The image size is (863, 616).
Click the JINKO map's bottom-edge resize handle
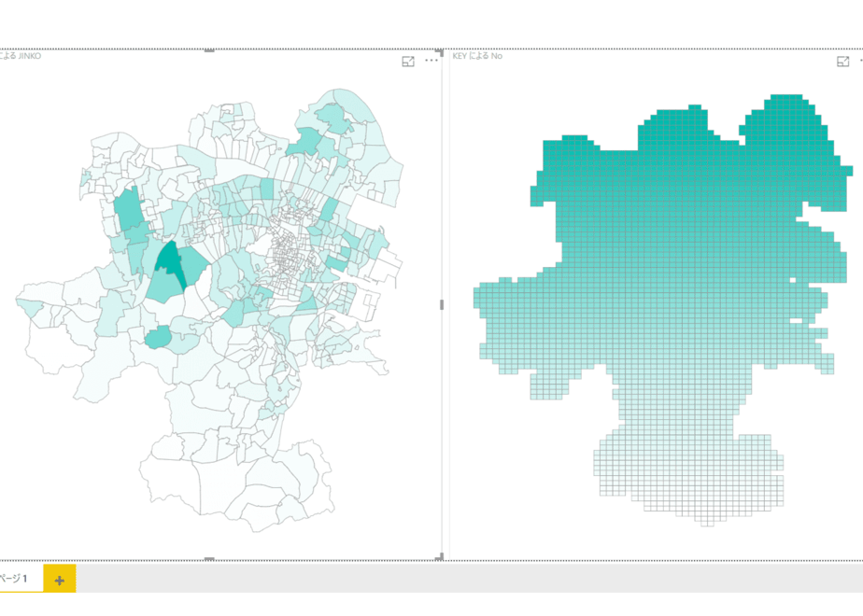[x=209, y=559]
